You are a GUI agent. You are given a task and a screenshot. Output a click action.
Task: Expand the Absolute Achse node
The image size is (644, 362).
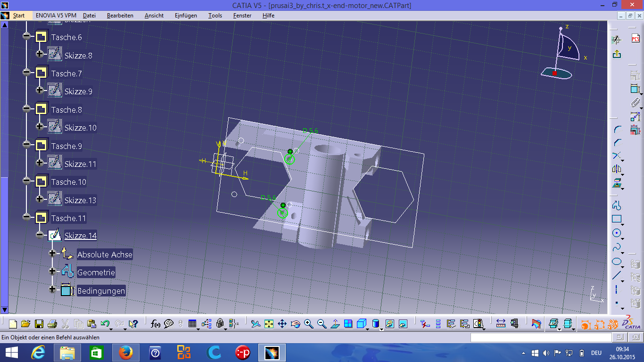52,254
